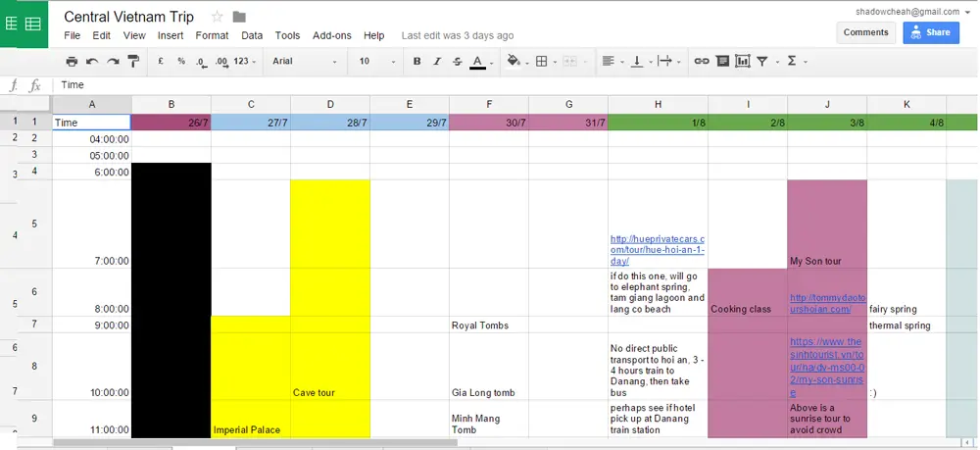
Task: Open the font size 10 dropdown
Action: pyautogui.click(x=377, y=61)
